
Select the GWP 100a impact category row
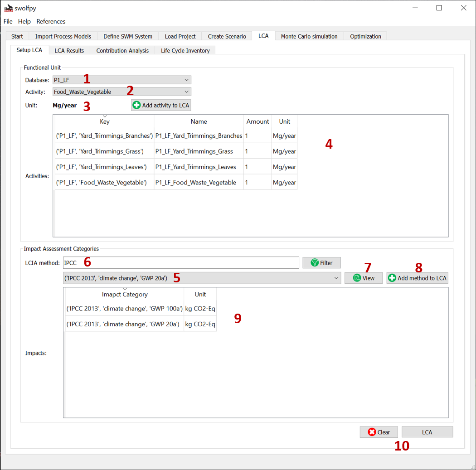click(x=125, y=309)
